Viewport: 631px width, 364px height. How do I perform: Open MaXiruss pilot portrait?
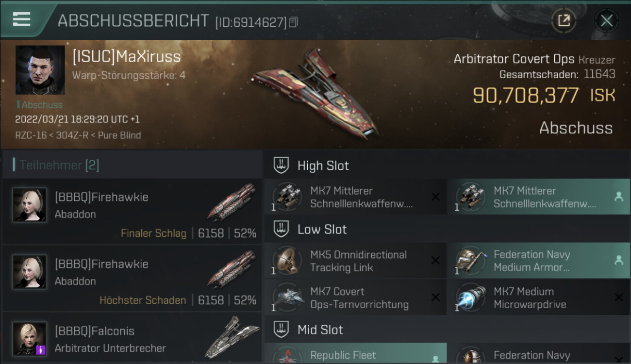(40, 70)
